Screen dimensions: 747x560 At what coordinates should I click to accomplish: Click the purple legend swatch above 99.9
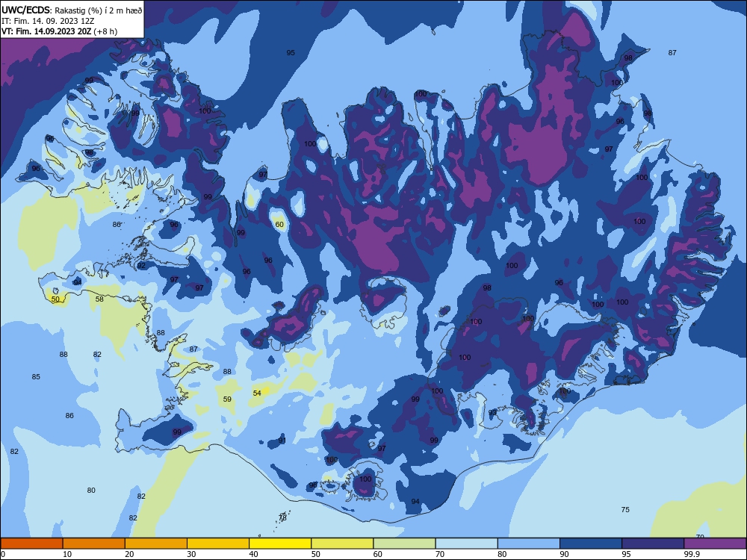click(715, 544)
